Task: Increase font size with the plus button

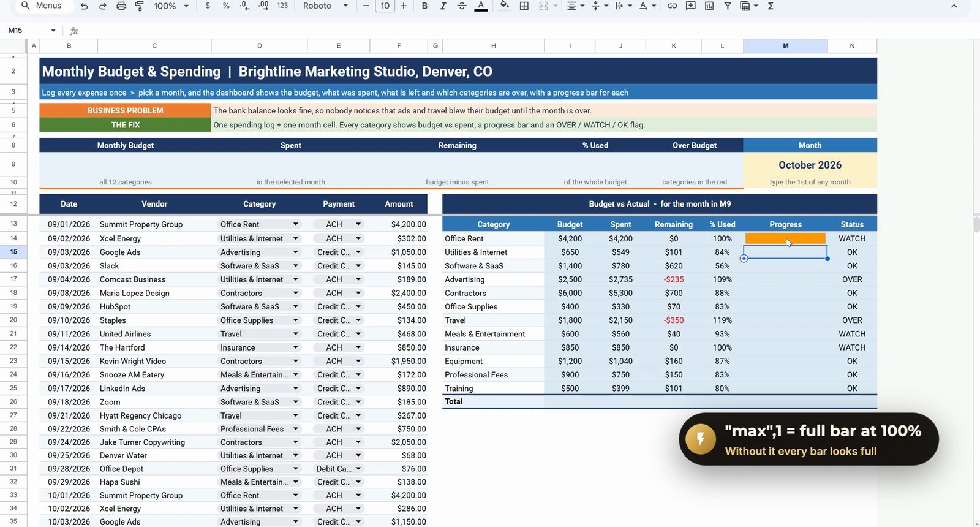Action: (x=404, y=6)
